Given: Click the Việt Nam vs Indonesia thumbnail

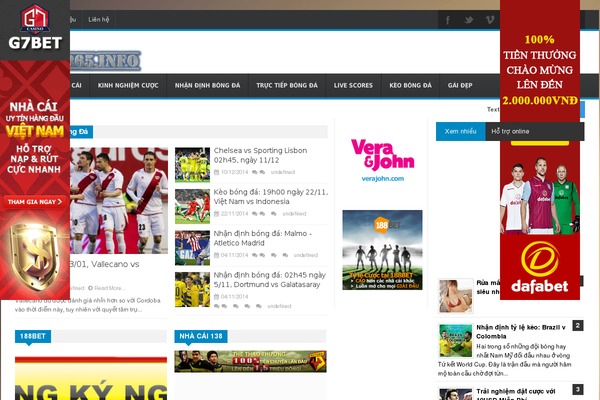Looking at the screenshot, I should pos(192,206).
